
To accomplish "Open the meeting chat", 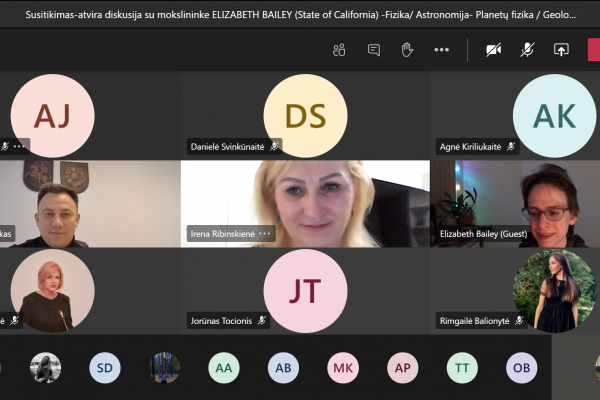I will (x=374, y=50).
